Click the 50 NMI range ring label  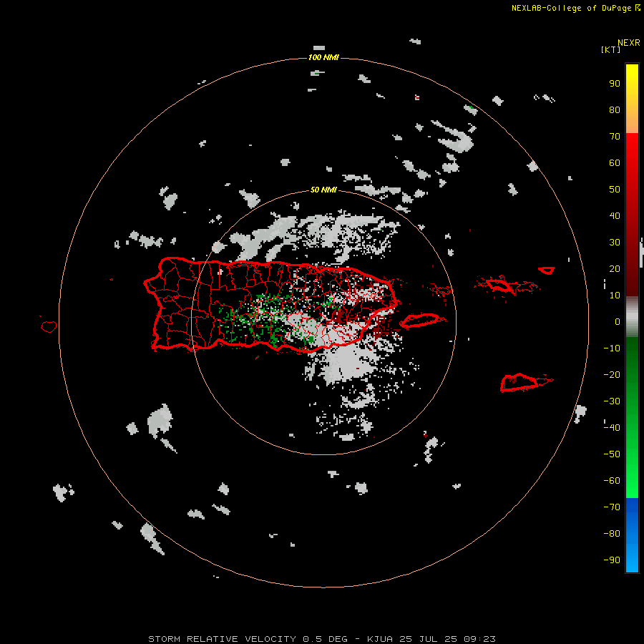click(323, 190)
